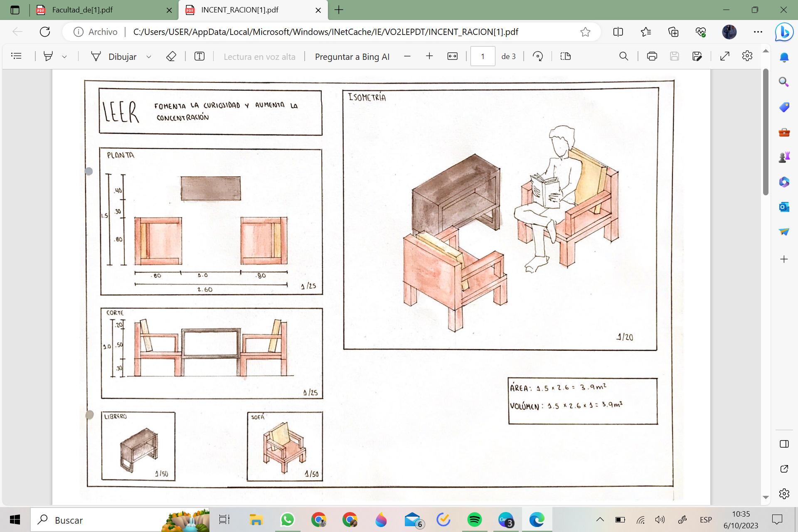
Task: Toggle the table of contents panel
Action: pos(17,56)
